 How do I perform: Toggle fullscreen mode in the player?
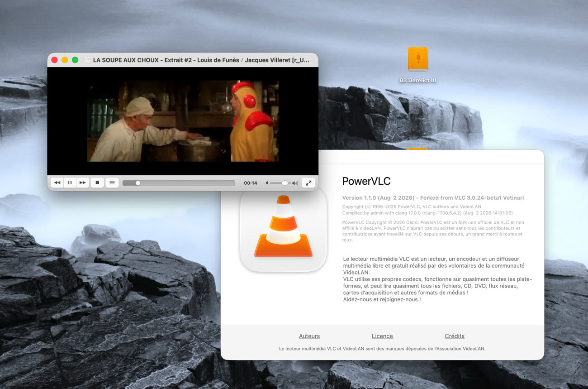(308, 183)
